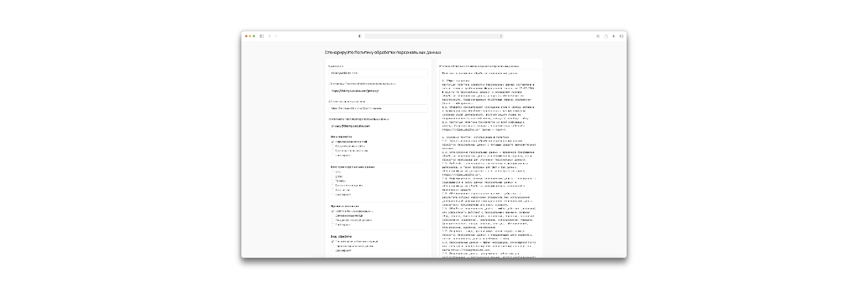Go forward with the right arrow
This screenshot has height=289, width=868.
tap(275, 36)
